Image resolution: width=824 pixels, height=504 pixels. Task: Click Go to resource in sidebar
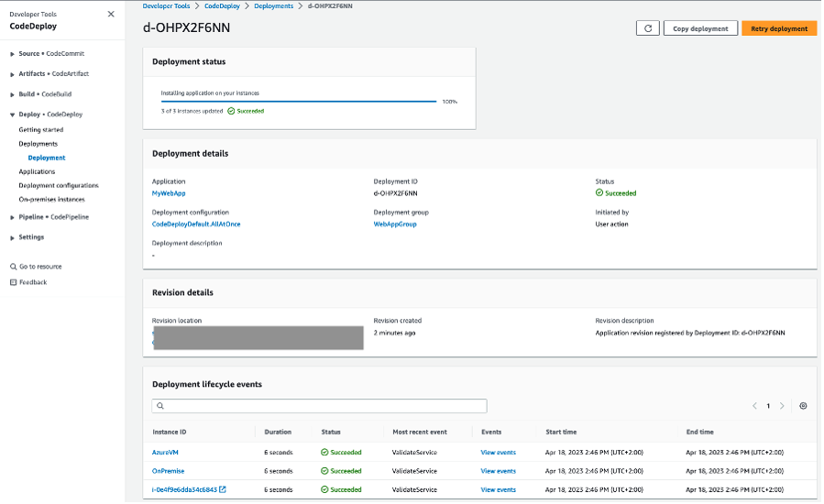point(40,268)
